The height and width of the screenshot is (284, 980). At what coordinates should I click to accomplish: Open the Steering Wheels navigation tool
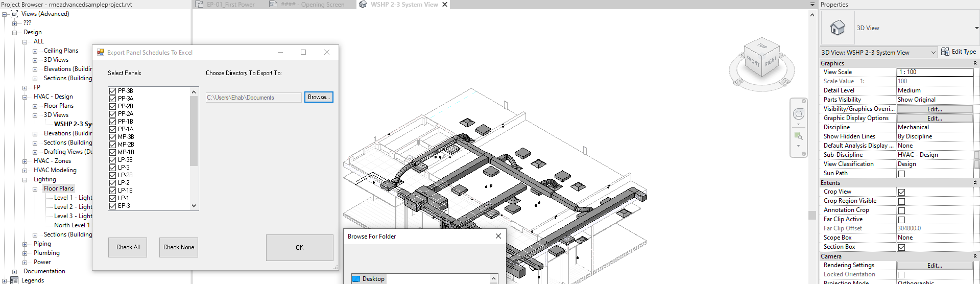tap(799, 114)
